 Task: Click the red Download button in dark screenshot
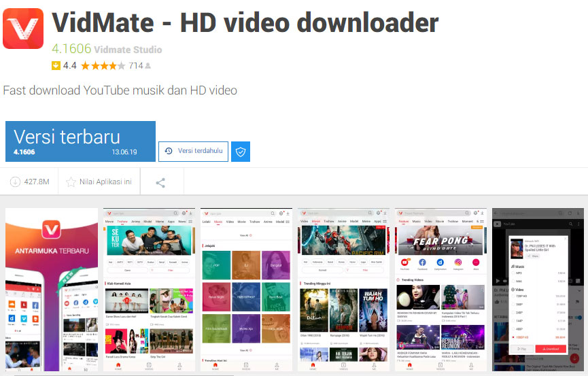pos(551,349)
